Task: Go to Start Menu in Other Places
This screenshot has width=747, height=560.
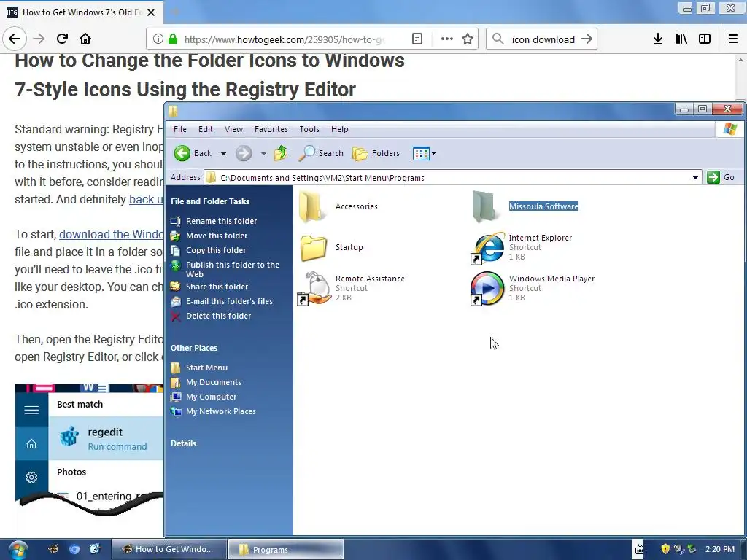Action: click(x=206, y=367)
